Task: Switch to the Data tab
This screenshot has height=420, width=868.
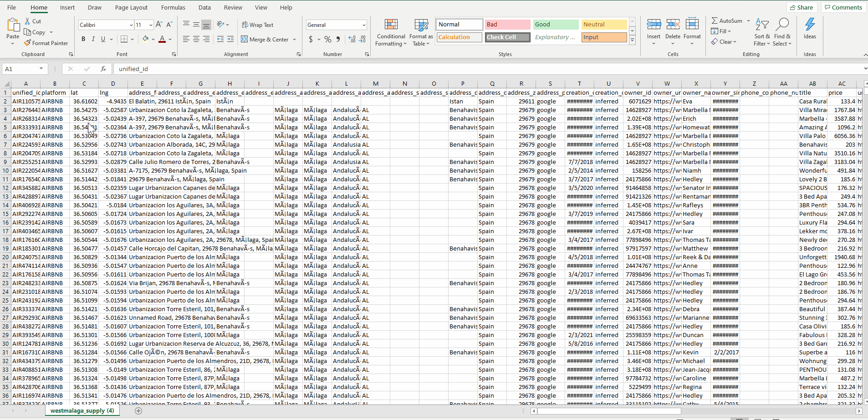Action: [x=204, y=8]
